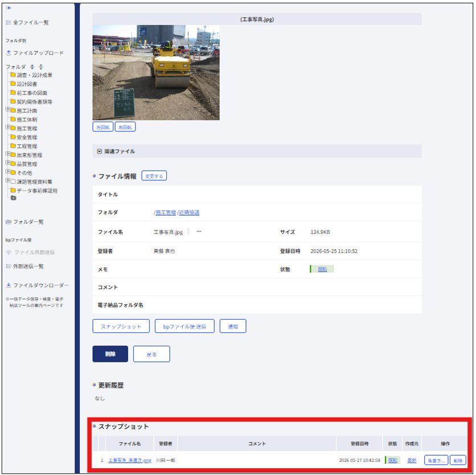Click 削除 button in snapshot row

458,460
